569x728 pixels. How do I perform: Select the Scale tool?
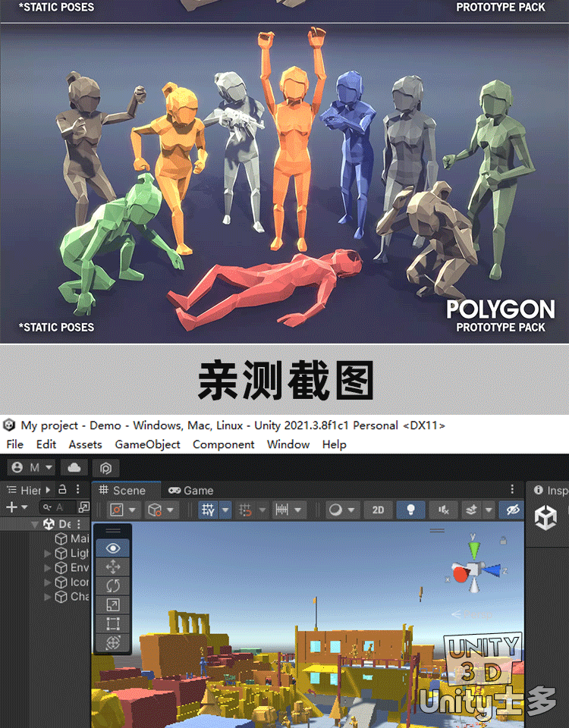pos(113,605)
